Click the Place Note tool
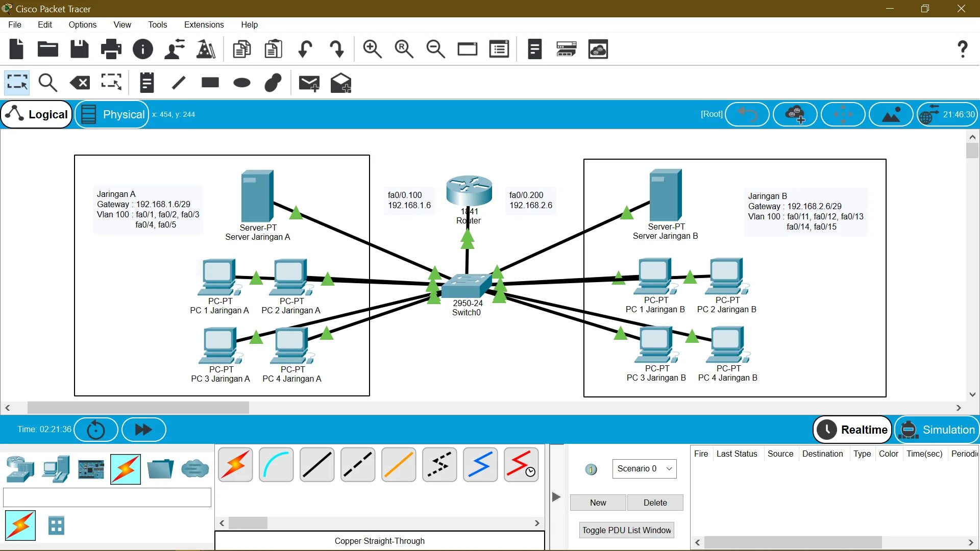This screenshot has height=551, width=980. click(x=146, y=83)
